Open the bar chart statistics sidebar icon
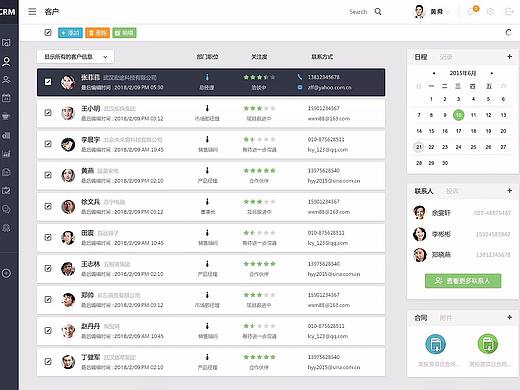This screenshot has width=520, height=390. tap(6, 154)
